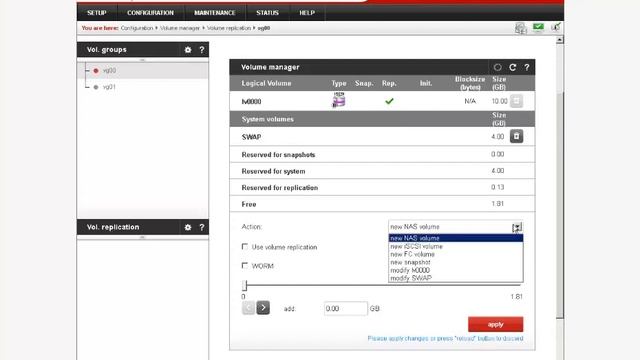
Task: Open Volume manager help icon
Action: (x=527, y=67)
